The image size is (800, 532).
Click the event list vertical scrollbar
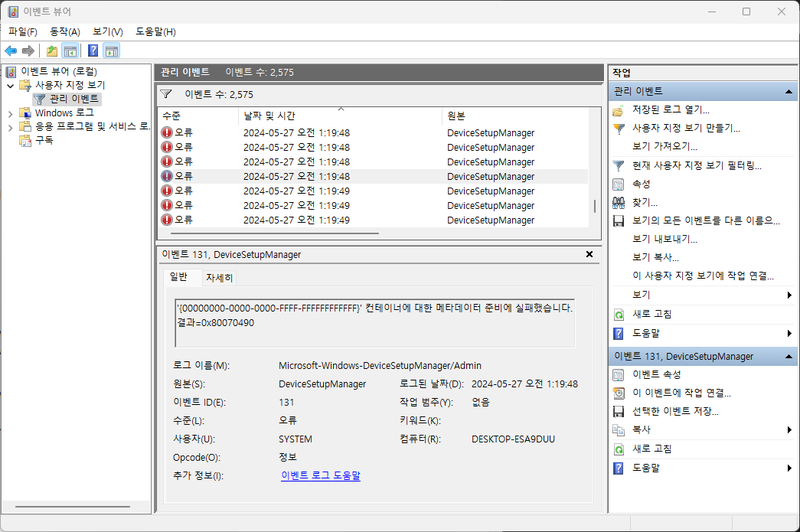[x=595, y=180]
